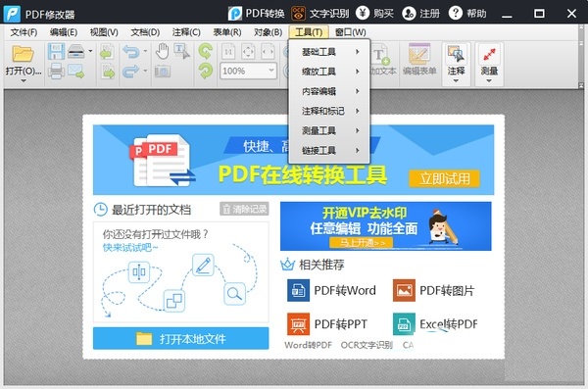
Task: Open the 内容编辑 submenu
Action: coord(329,91)
